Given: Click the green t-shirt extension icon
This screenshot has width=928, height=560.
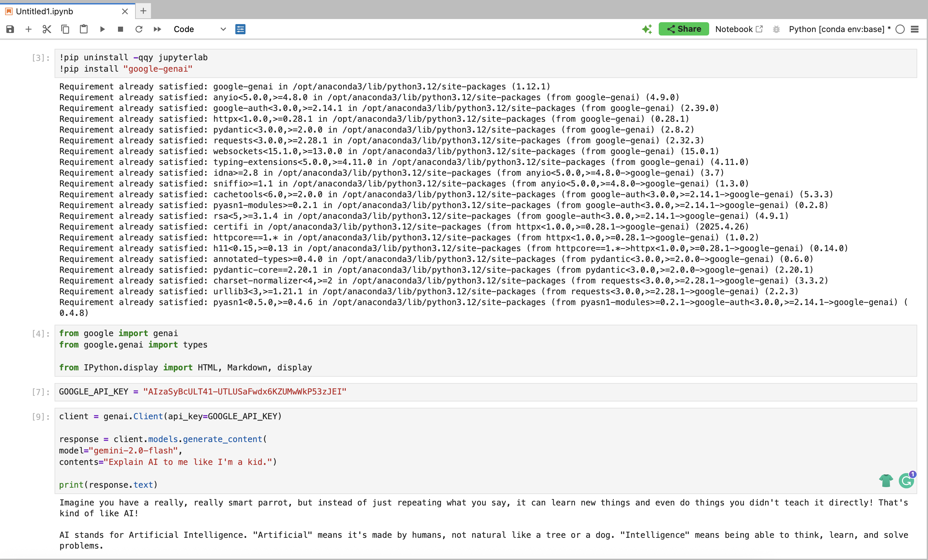Looking at the screenshot, I should point(886,480).
